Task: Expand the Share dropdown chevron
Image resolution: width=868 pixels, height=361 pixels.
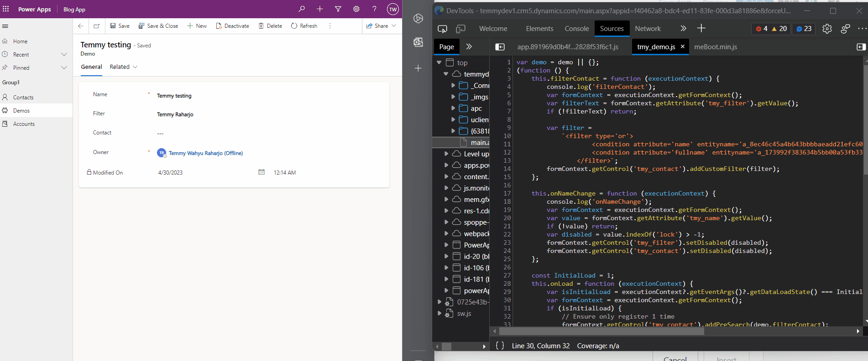Action: pos(394,26)
